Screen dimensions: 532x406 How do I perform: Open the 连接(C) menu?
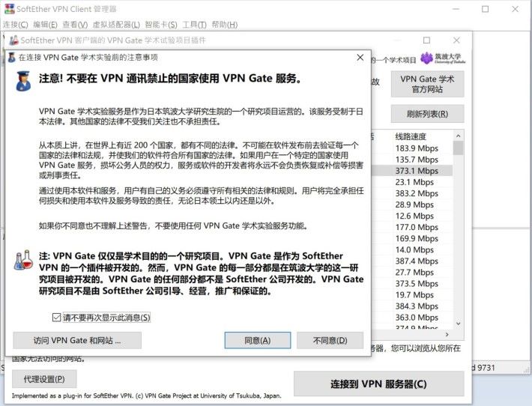click(x=16, y=25)
